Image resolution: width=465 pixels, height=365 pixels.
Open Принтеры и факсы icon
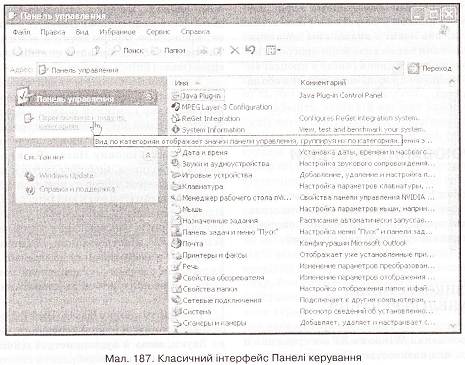[176, 255]
